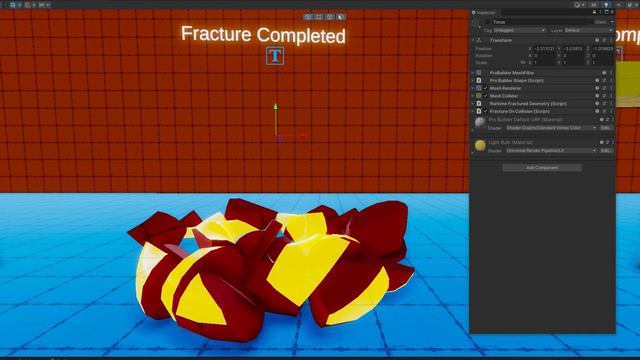Open the Static flags dropdown arrow
The image size is (640, 360).
click(x=612, y=22)
